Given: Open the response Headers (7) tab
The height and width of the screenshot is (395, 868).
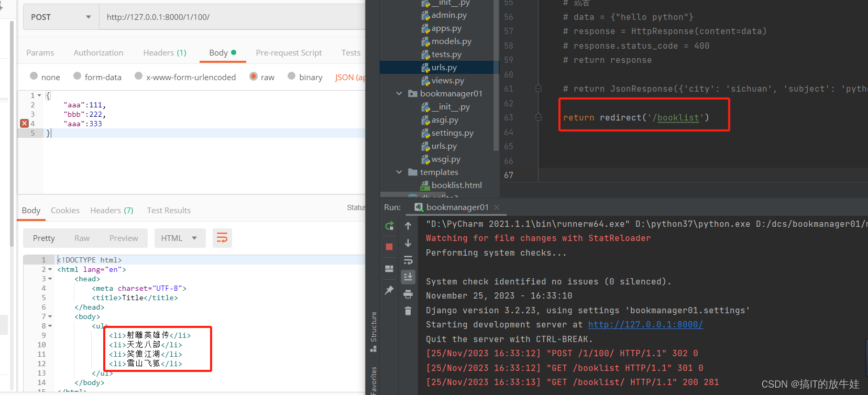Looking at the screenshot, I should coord(112,210).
